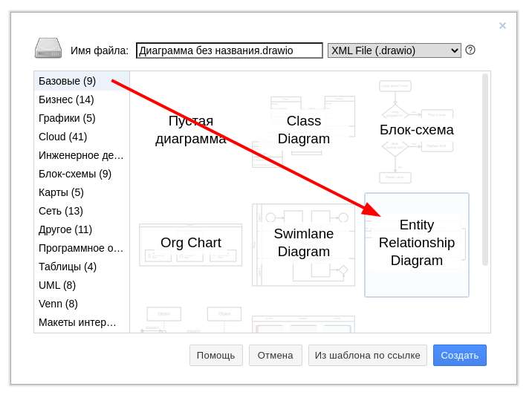Open the file format XML File dropdown
The height and width of the screenshot is (395, 532).
point(394,50)
